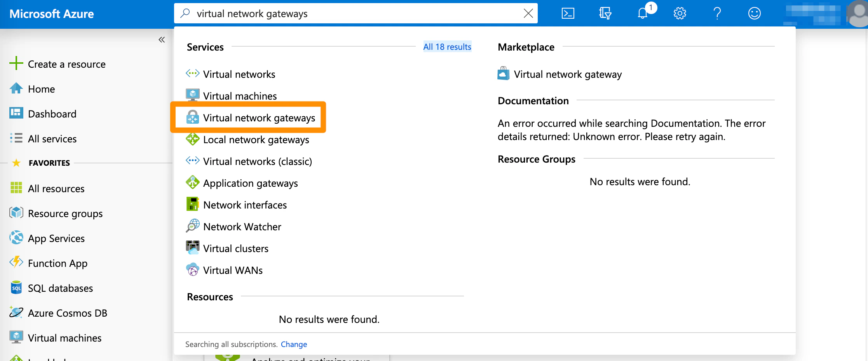Open Azure Cosmos DB from favorites
868x361 pixels.
coord(68,313)
